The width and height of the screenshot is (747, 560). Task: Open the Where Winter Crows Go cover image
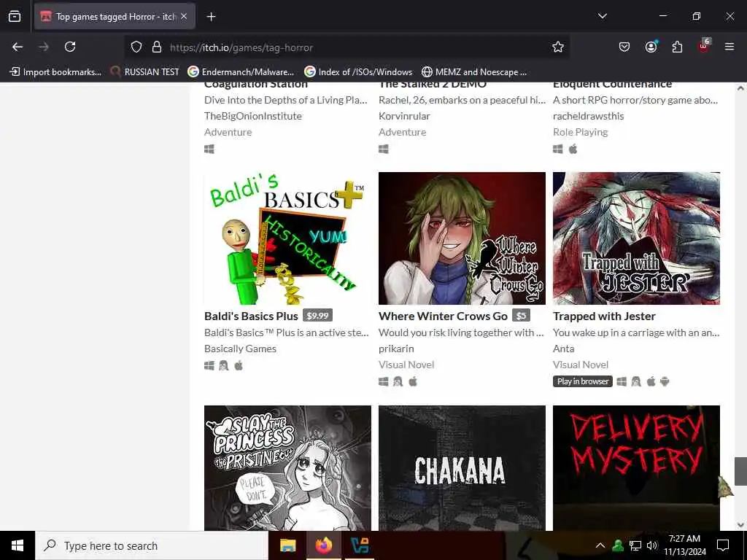tap(462, 238)
